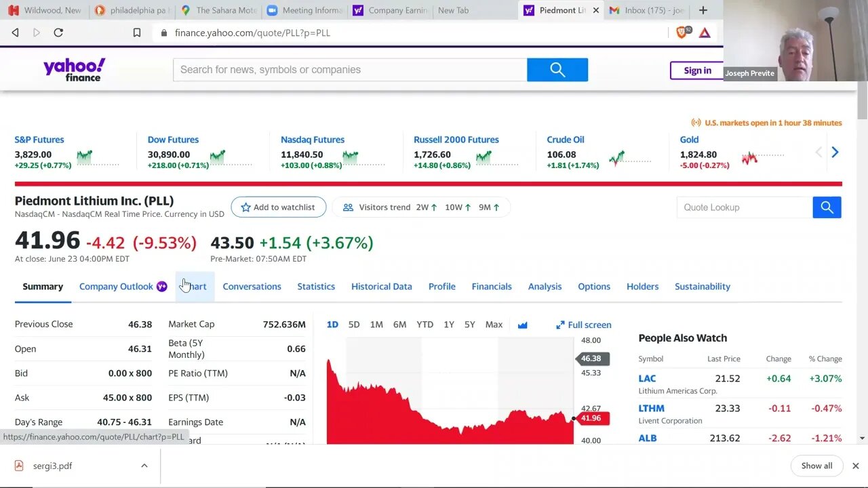Switch to philadelphia pa browser tab

coord(133,10)
